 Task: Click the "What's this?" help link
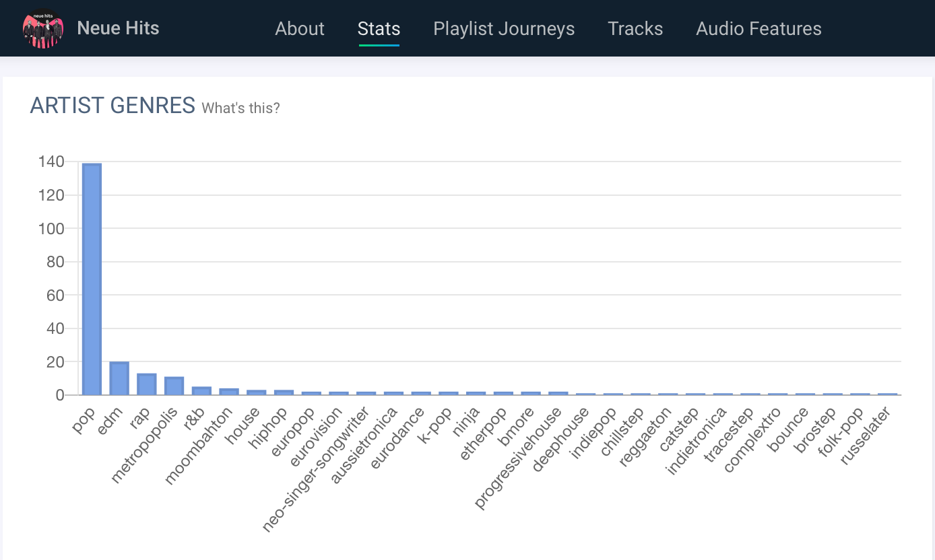pos(240,108)
